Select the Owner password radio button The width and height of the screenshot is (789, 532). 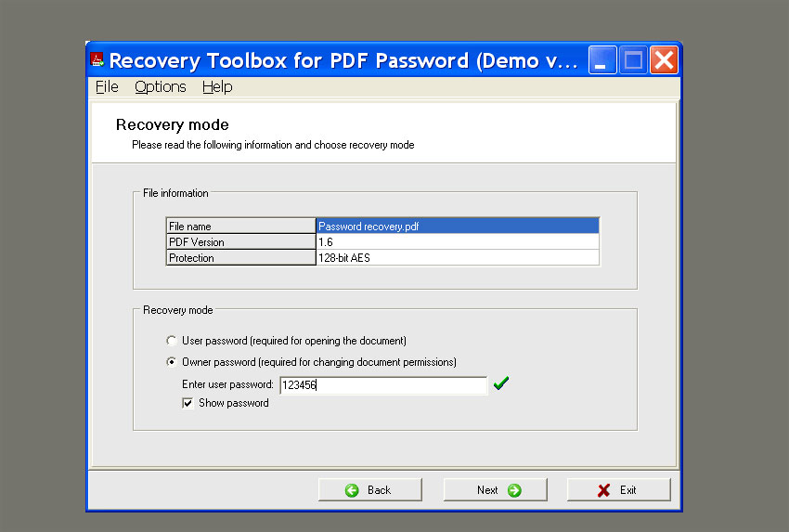[x=171, y=362]
